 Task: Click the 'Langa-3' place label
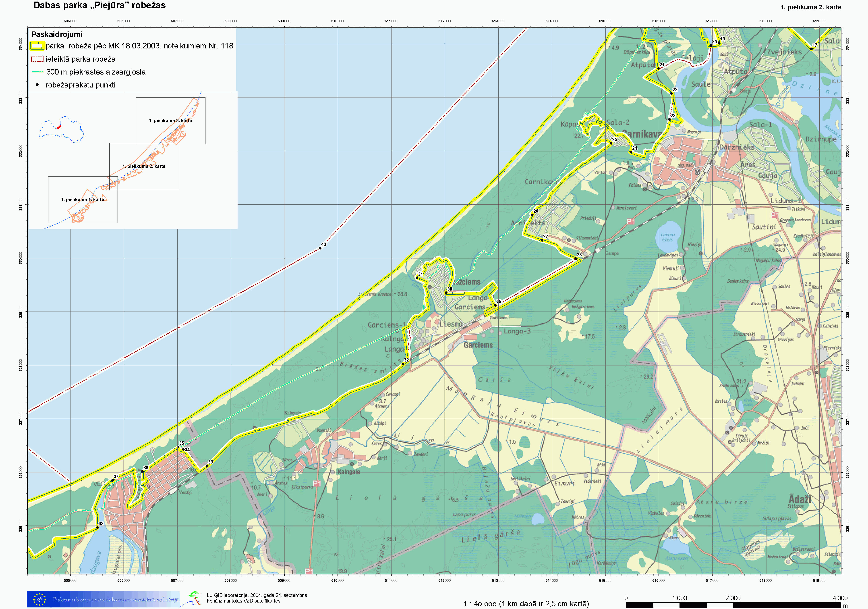pos(517,331)
